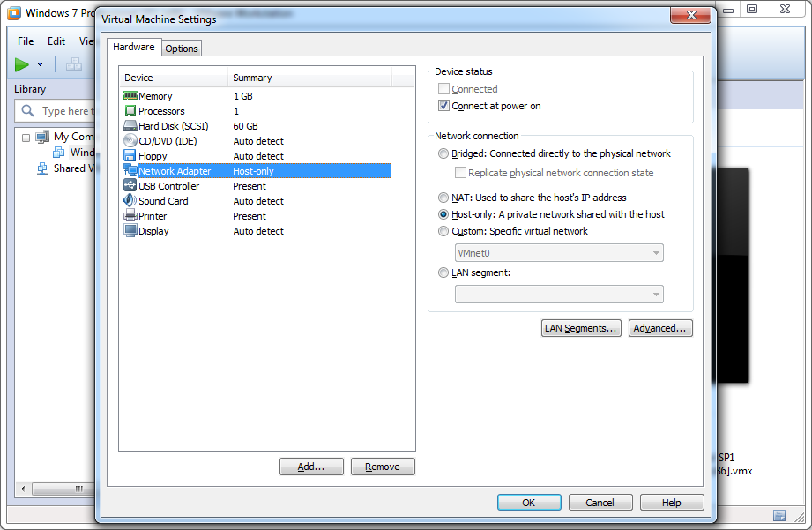Open the dropdown arrow beside Power On
This screenshot has height=530, width=812.
(x=40, y=64)
